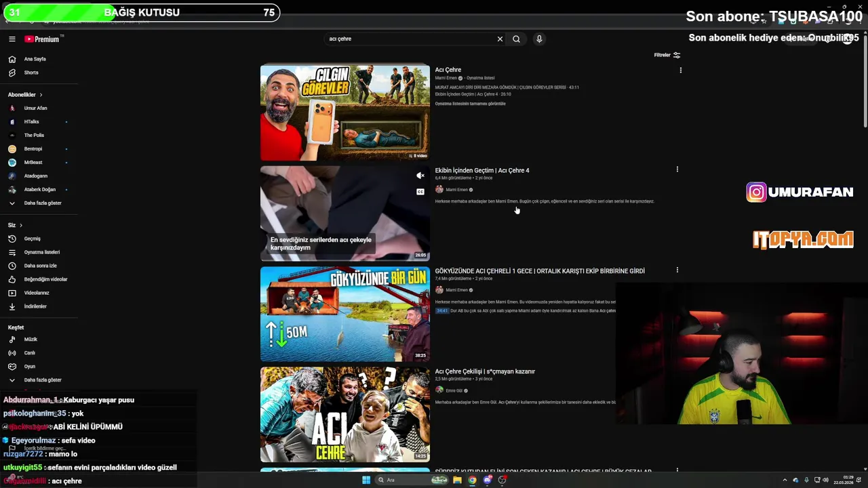Toggle mute on the preview video

pyautogui.click(x=420, y=176)
